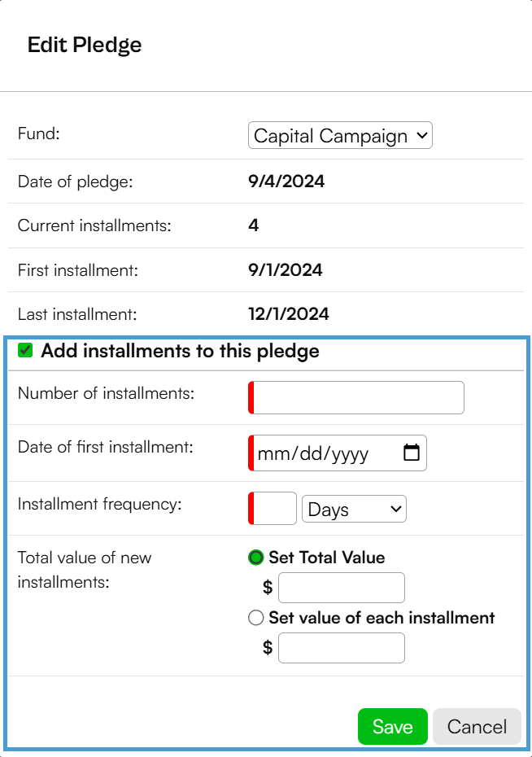
Task: Select the yyyy segment of the date field
Action: pos(350,454)
